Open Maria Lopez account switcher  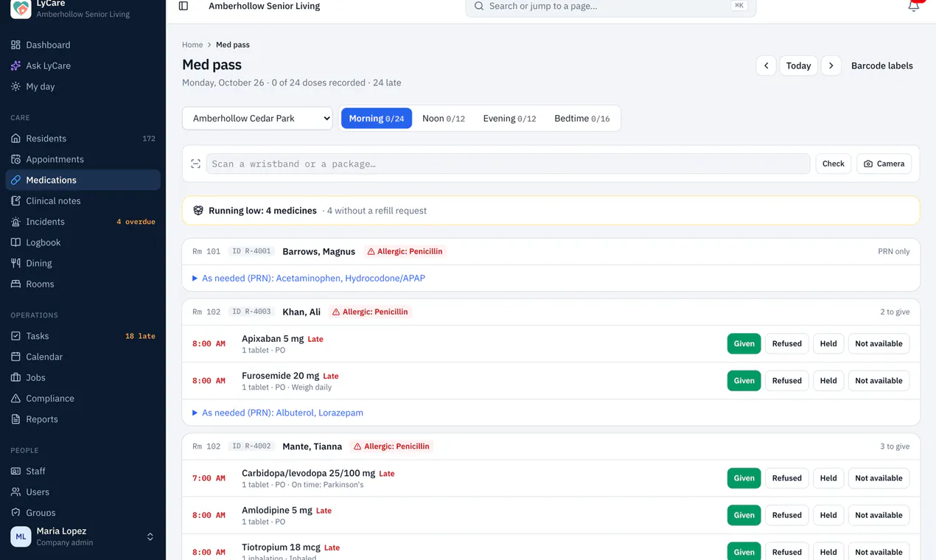(83, 536)
